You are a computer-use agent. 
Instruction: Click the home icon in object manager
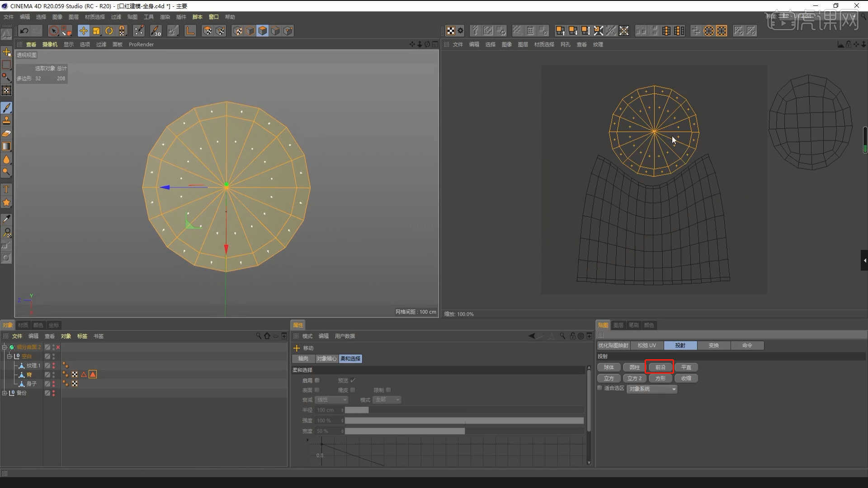click(x=267, y=336)
